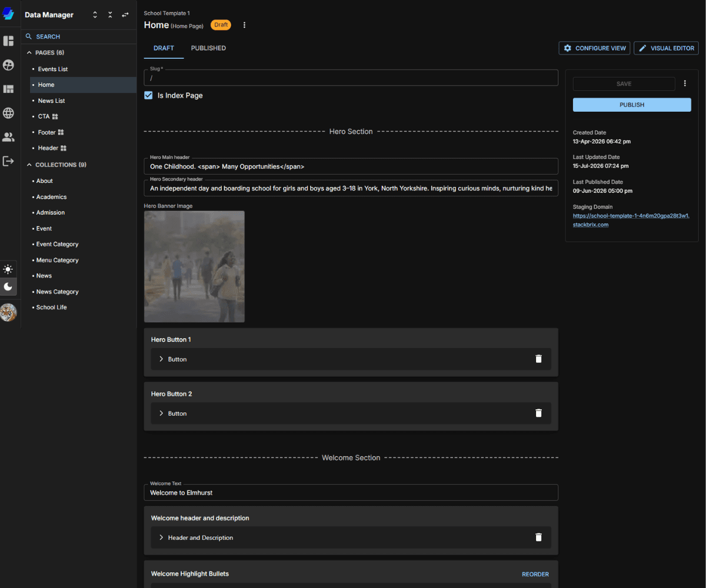This screenshot has width=706, height=588.
Task: Open the dashboard icon in left rail
Action: tap(8, 41)
